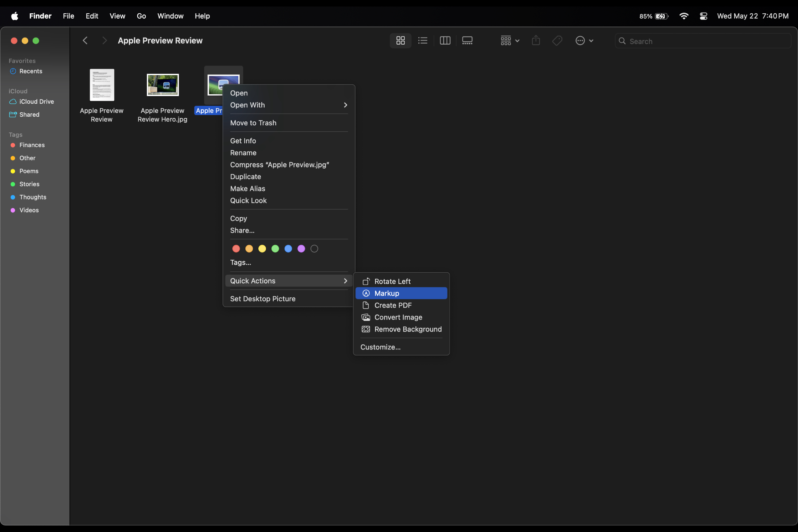Switch to column view in the toolbar

click(x=445, y=40)
